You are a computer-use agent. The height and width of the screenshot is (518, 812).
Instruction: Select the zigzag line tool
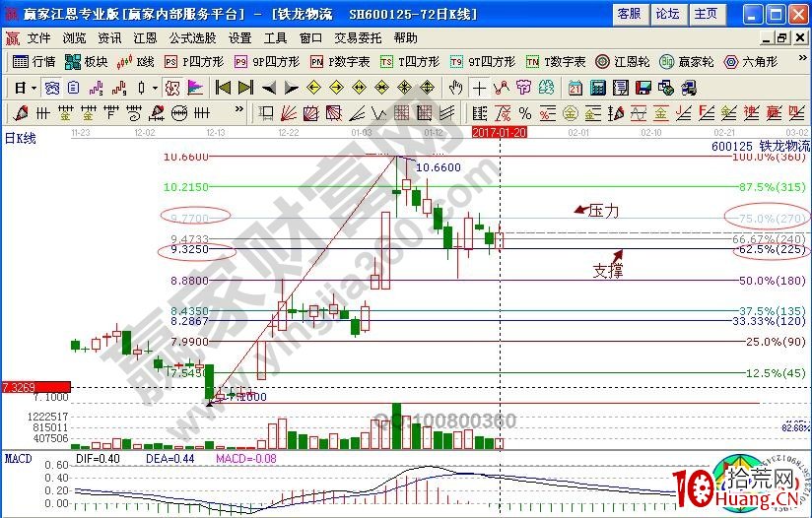coord(502,88)
